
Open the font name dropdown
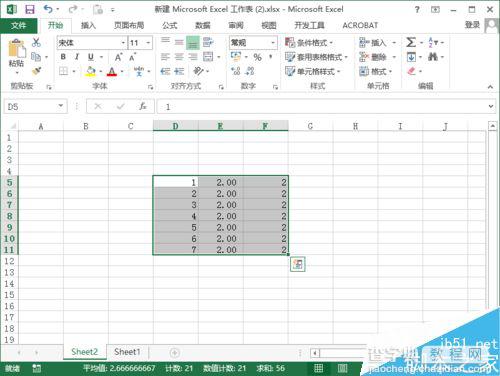(x=123, y=43)
